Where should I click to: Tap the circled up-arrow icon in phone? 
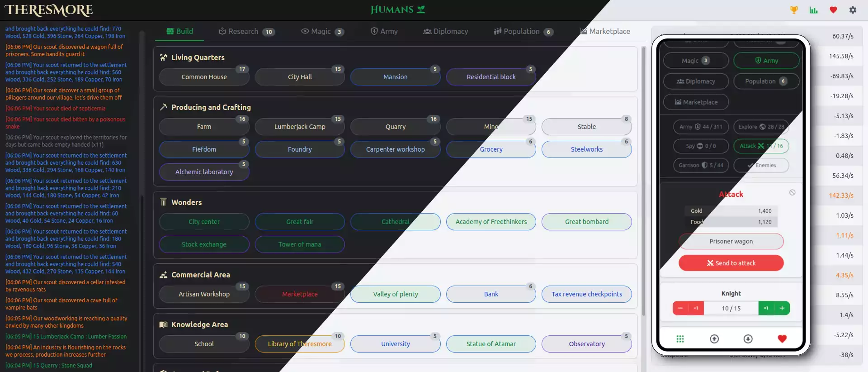(x=714, y=339)
